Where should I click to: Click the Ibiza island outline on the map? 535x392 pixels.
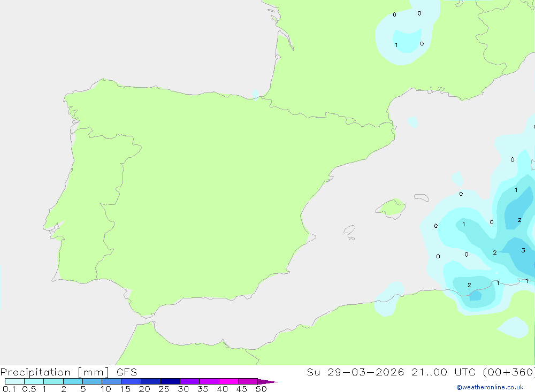(350, 230)
